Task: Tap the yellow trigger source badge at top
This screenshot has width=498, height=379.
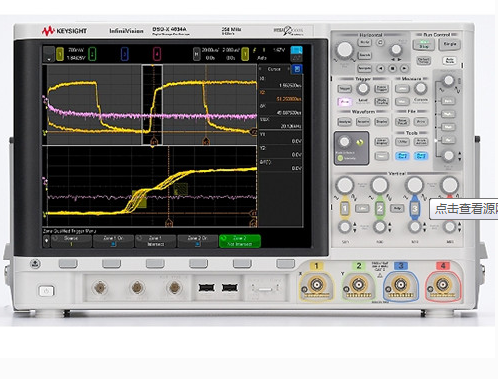Action: (245, 54)
